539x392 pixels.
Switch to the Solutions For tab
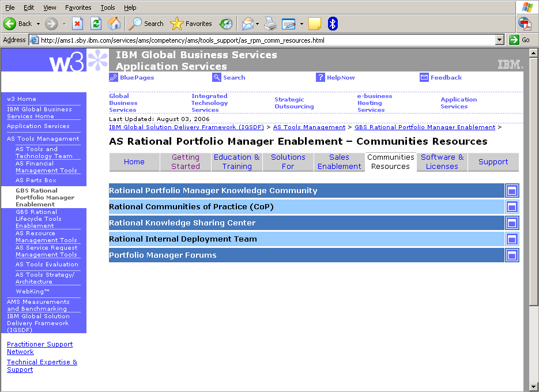tap(288, 161)
